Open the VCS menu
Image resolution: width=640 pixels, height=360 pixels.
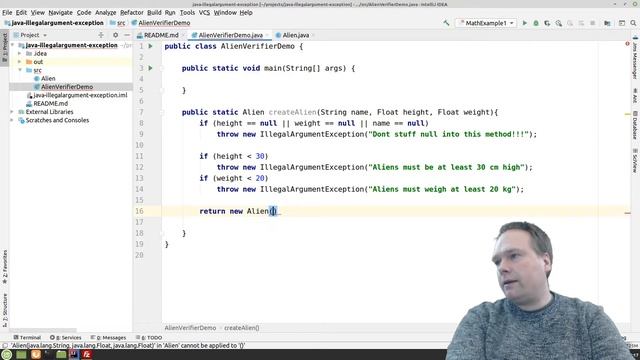click(x=204, y=13)
